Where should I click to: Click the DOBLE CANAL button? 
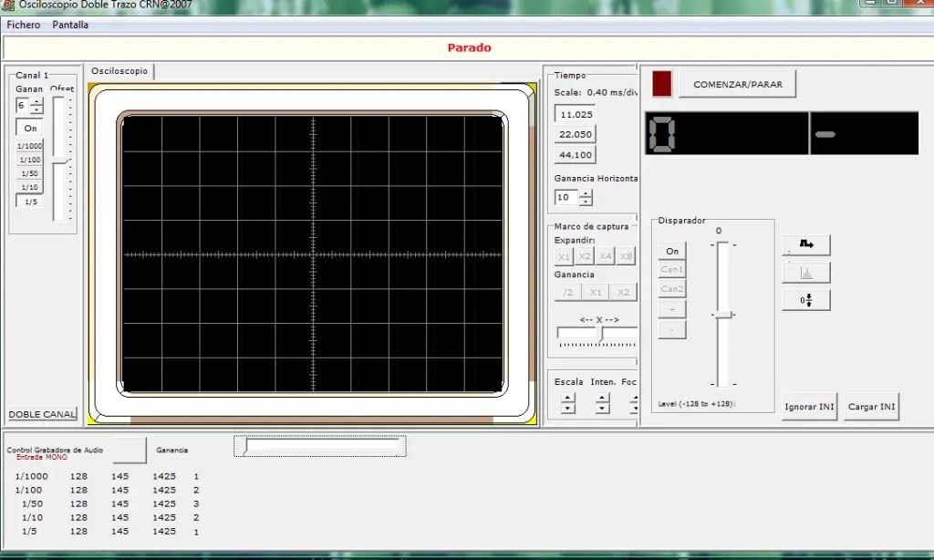43,414
